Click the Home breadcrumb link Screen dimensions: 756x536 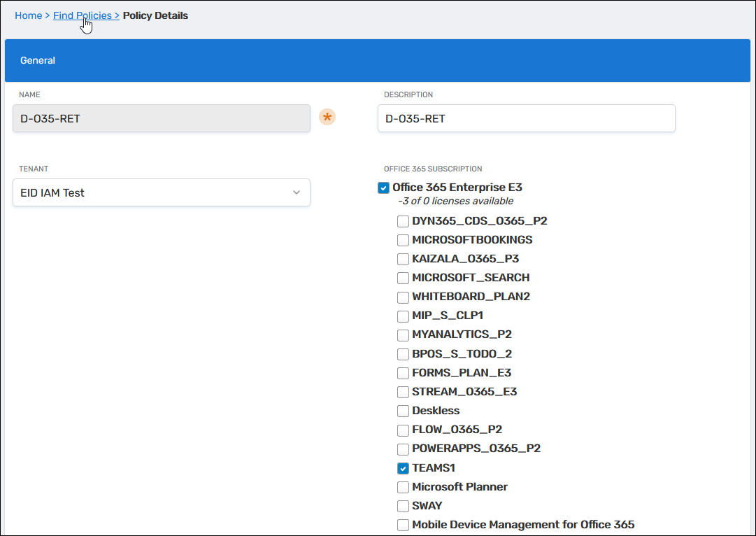pyautogui.click(x=28, y=15)
